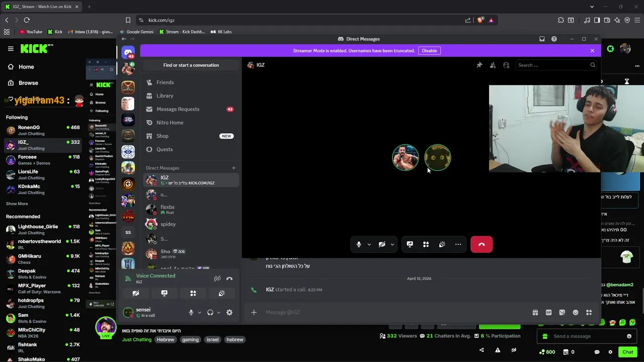
Task: Open the Brave browser main menu
Action: 637,20
